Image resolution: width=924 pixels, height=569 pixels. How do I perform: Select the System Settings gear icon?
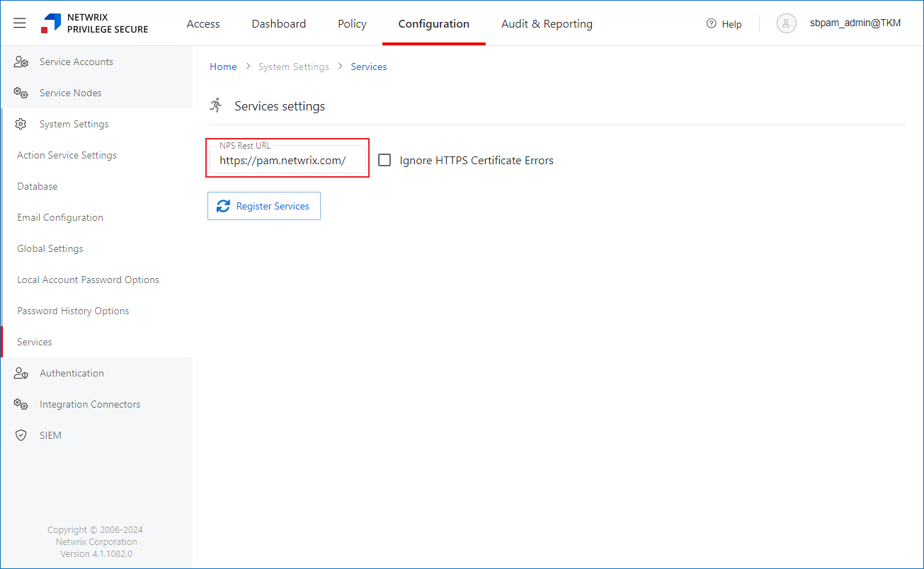21,124
